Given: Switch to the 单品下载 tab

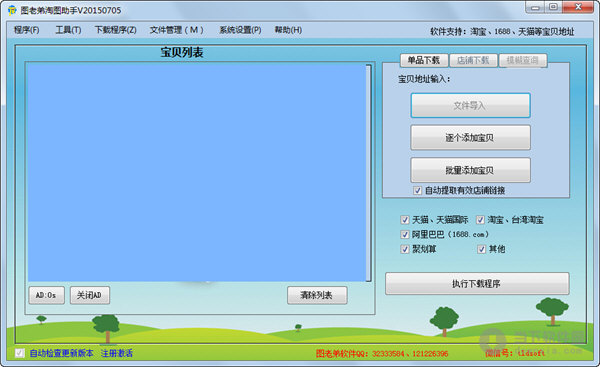Looking at the screenshot, I should tap(424, 60).
